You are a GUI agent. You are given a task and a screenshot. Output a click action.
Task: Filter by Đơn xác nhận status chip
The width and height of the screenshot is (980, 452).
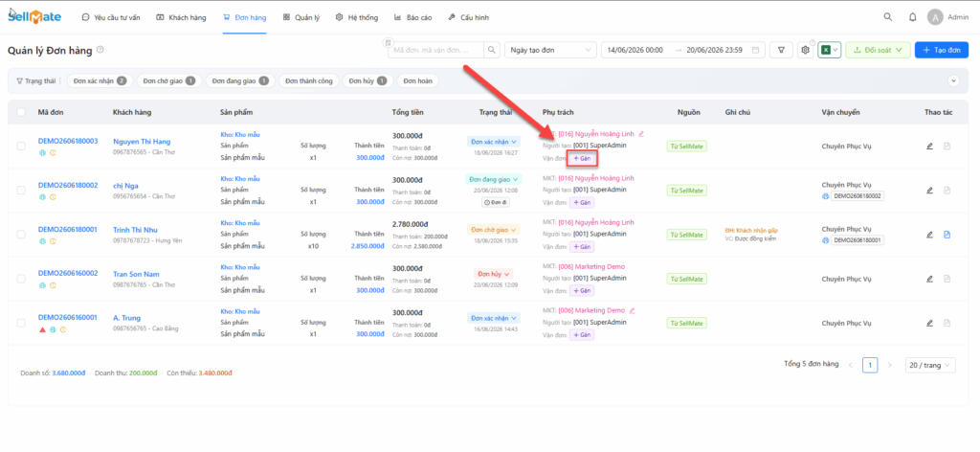(x=100, y=80)
